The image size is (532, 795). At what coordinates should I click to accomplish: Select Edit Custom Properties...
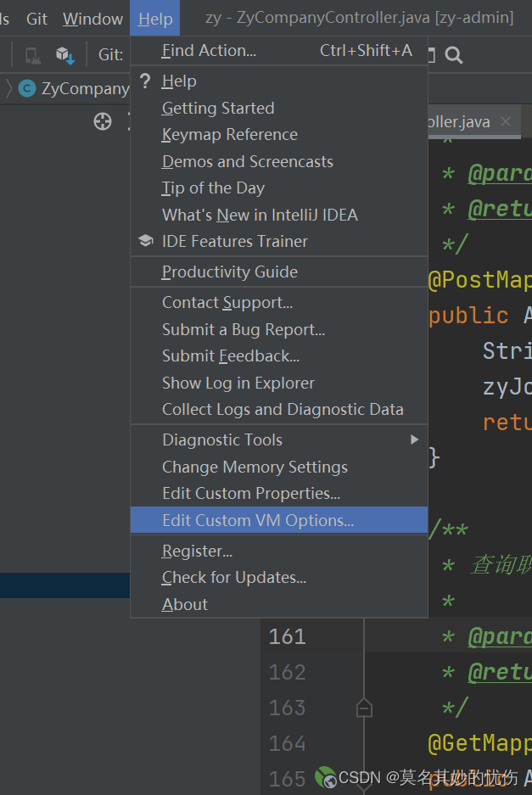pos(279,493)
